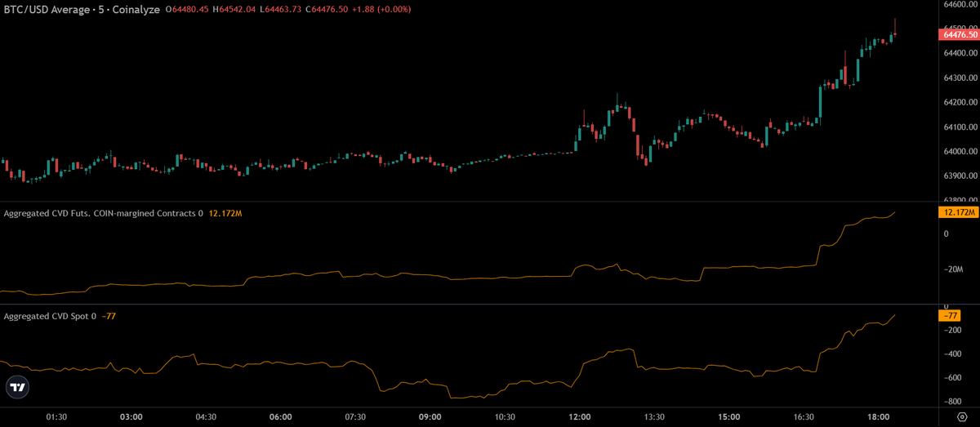Click the 07:30 time axis label

(355, 416)
